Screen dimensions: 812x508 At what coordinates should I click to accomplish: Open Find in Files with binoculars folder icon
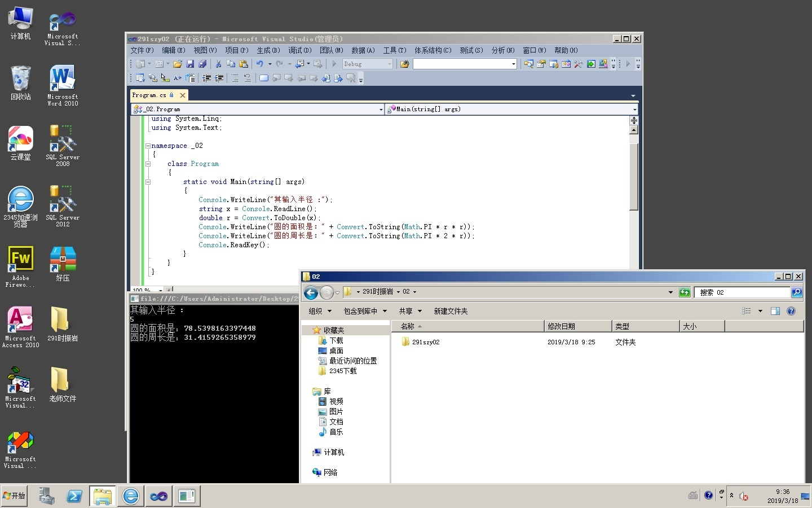tap(404, 64)
